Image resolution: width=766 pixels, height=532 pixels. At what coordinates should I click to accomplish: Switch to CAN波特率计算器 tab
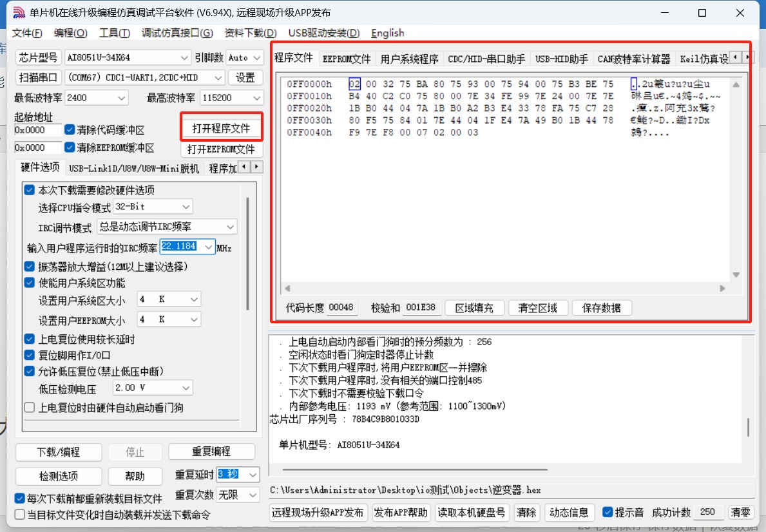point(634,59)
